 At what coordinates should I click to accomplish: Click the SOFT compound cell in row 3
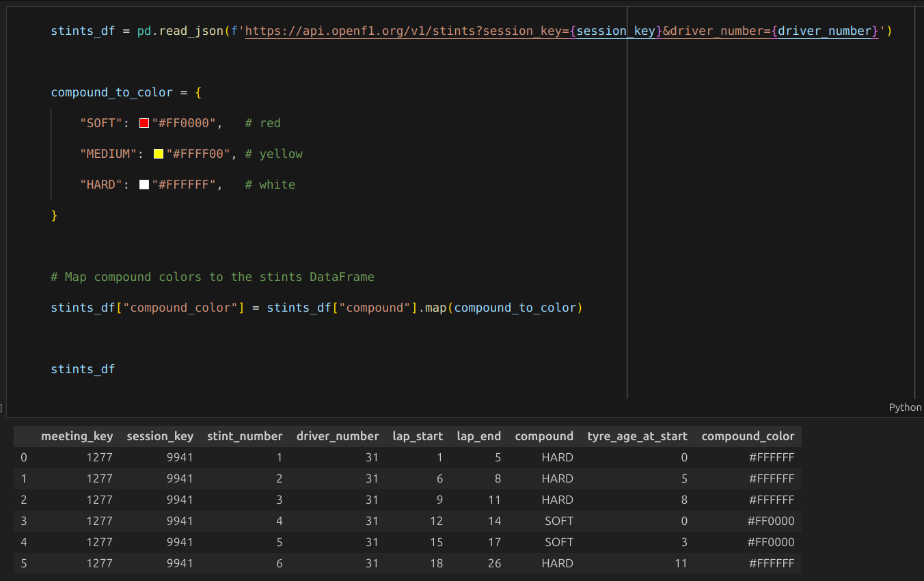click(x=559, y=521)
